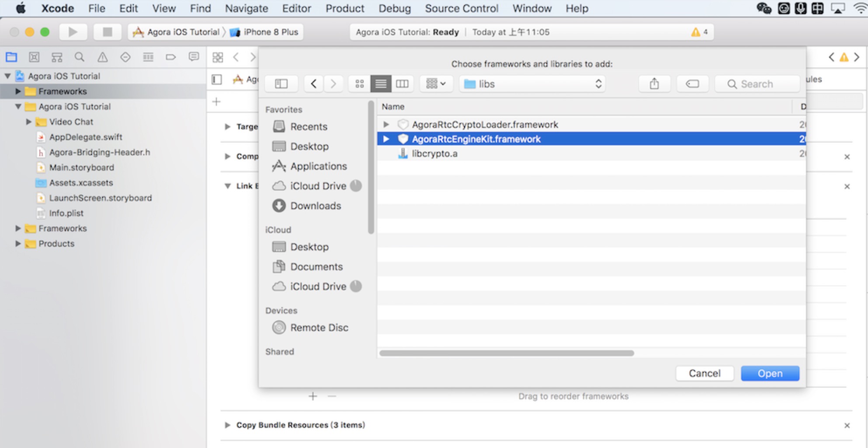Viewport: 868px width, 448px height.
Task: Click the Share icon in file dialog
Action: [x=654, y=84]
